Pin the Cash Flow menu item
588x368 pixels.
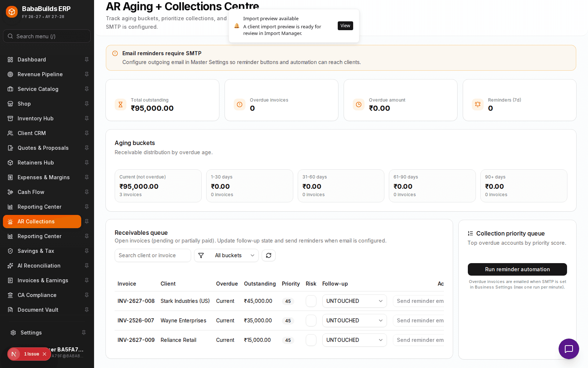(x=87, y=192)
